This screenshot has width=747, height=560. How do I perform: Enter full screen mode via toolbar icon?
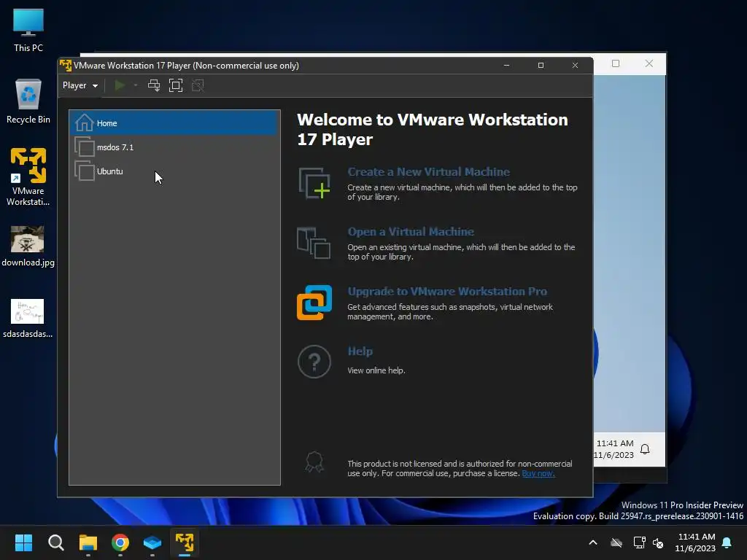click(x=176, y=86)
